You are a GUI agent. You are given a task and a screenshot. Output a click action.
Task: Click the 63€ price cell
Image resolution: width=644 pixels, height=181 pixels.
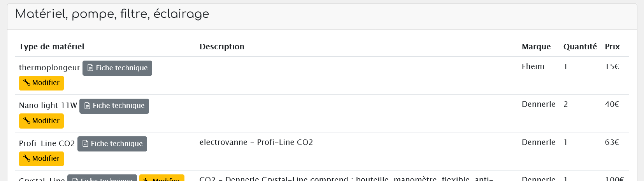click(612, 142)
